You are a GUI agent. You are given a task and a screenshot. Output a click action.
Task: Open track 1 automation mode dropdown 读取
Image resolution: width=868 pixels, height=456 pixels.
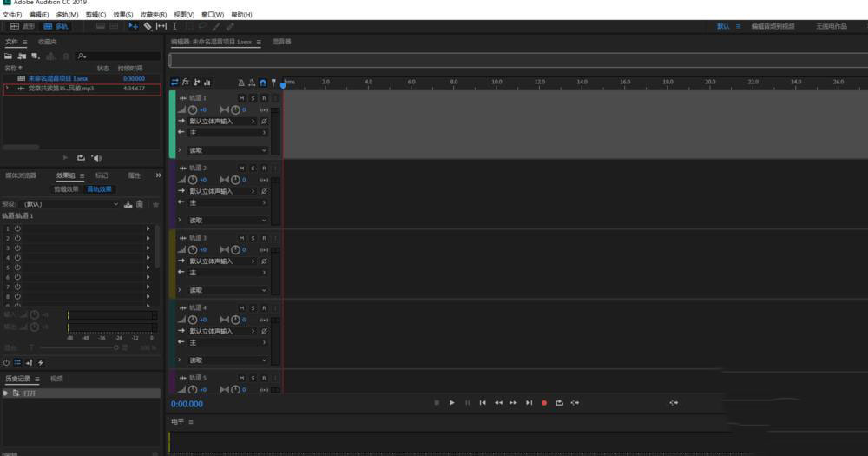coord(228,150)
